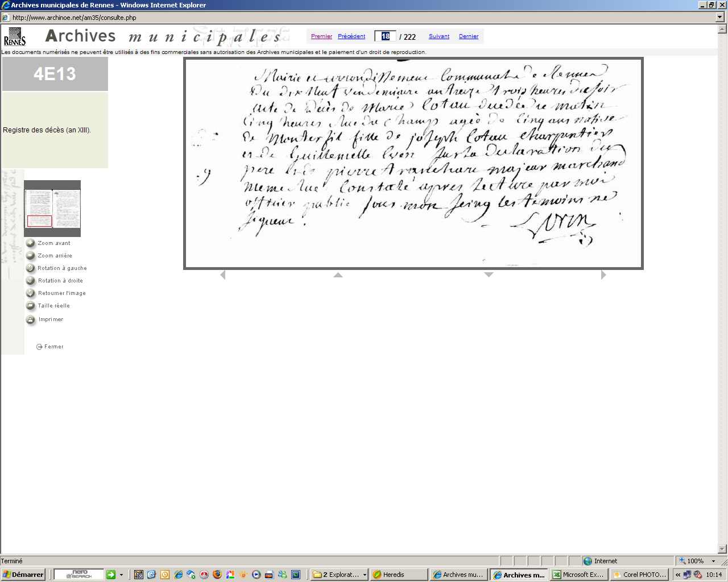Viewport: 728px width, 582px height.
Task: Click the Zoom arrière icon
Action: [31, 256]
